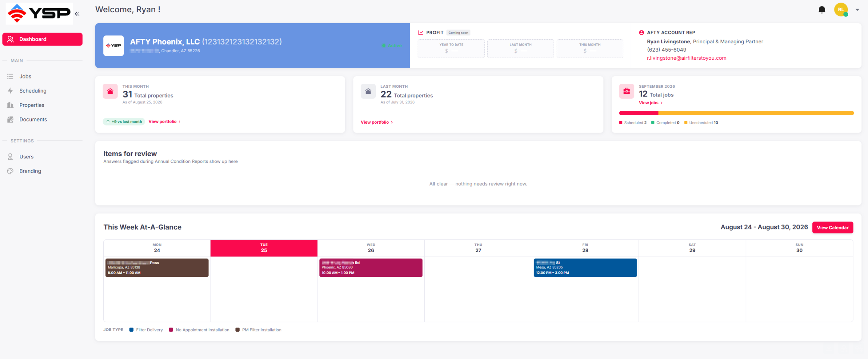Screen dimensions: 868x359
Task: Click the View Calendar button
Action: [833, 228]
